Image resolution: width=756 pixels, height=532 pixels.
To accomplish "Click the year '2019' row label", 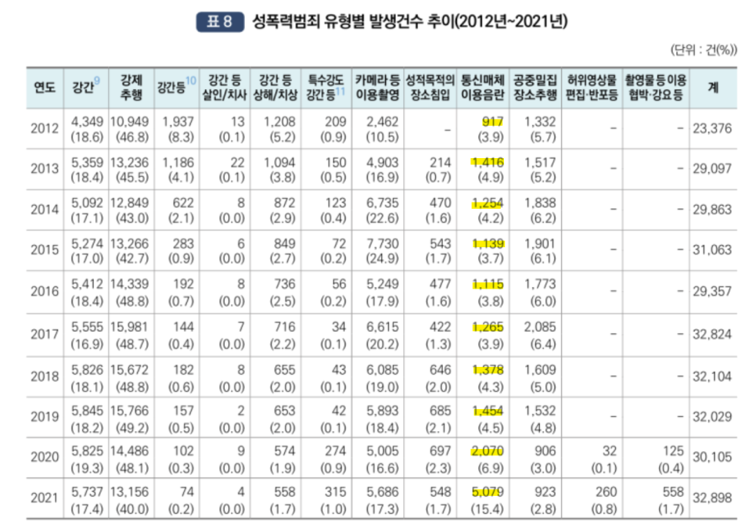I will coord(45,417).
